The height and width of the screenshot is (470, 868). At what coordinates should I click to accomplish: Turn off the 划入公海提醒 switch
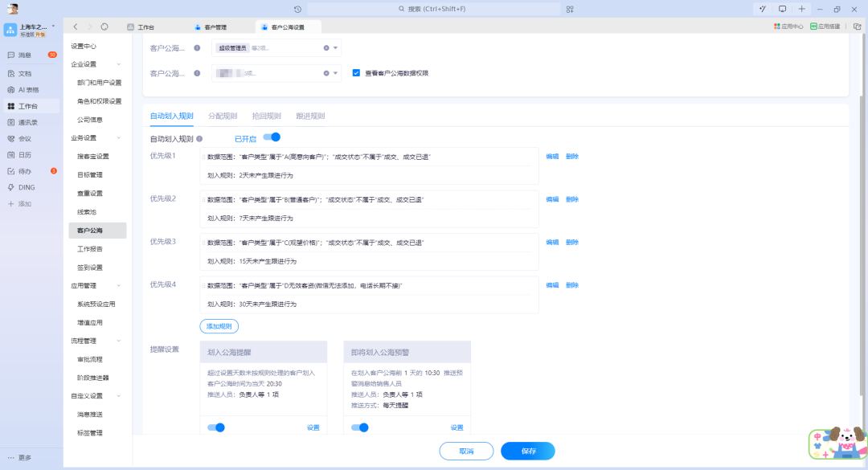[x=217, y=427]
